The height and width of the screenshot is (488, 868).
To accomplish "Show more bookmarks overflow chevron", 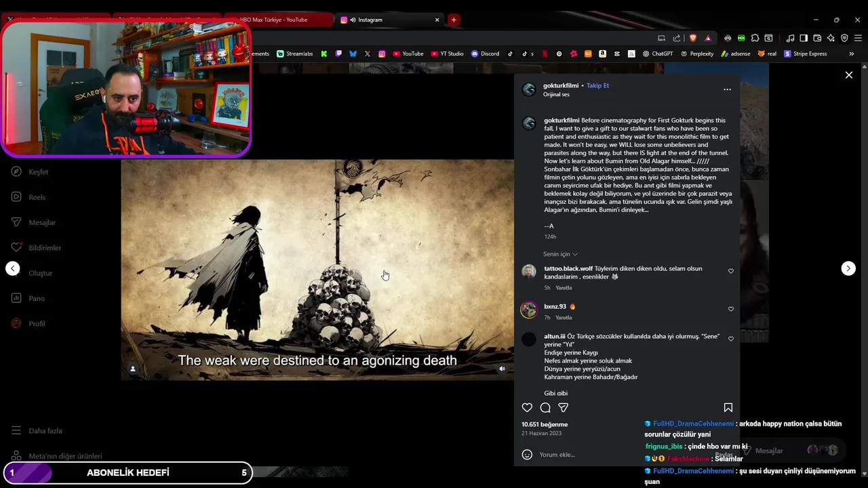I will point(851,54).
